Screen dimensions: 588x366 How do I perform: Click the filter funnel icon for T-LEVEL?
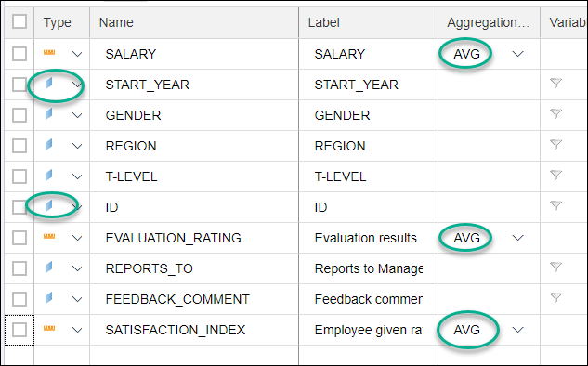tap(555, 176)
